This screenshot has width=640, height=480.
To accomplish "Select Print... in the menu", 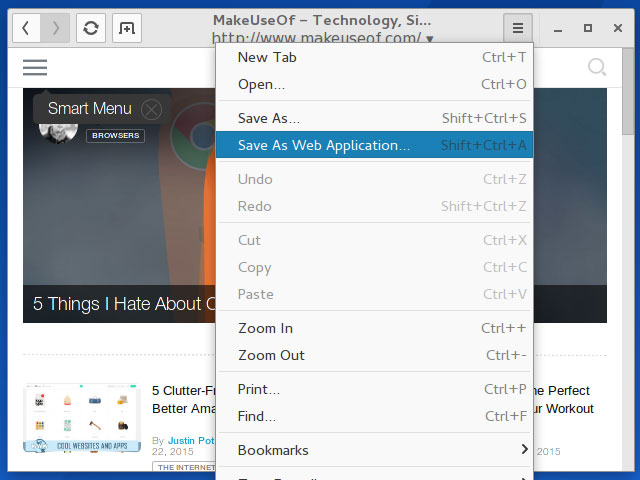I will click(x=374, y=389).
